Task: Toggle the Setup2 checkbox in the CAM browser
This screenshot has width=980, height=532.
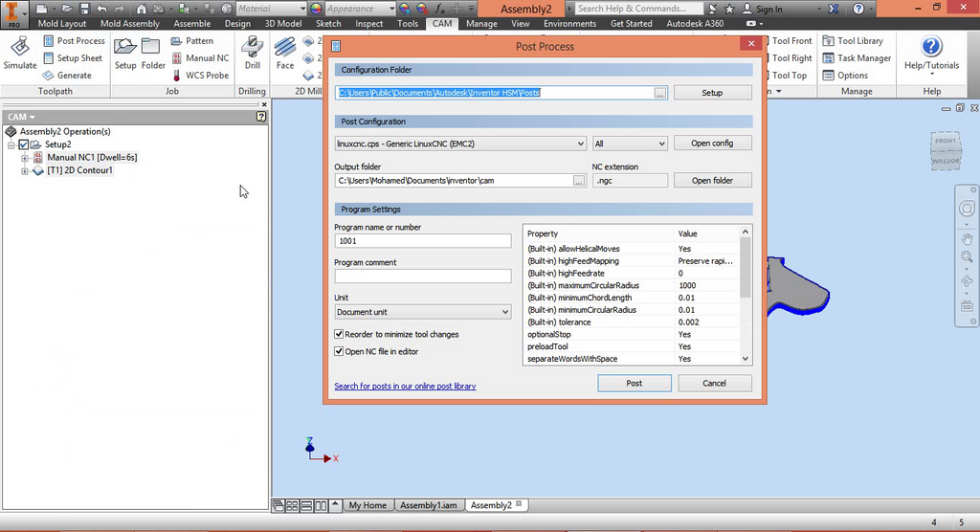Action: click(x=24, y=144)
